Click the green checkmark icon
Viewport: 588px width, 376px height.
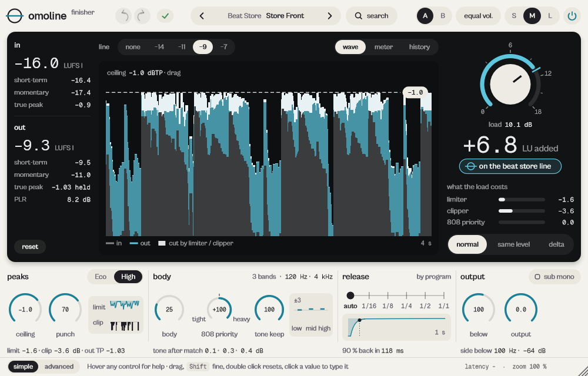pos(165,16)
